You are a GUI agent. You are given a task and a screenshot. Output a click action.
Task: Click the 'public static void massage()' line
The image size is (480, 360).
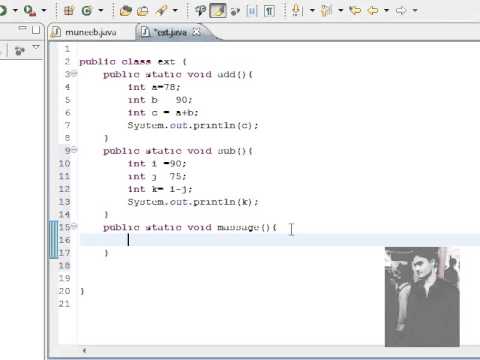[190, 227]
